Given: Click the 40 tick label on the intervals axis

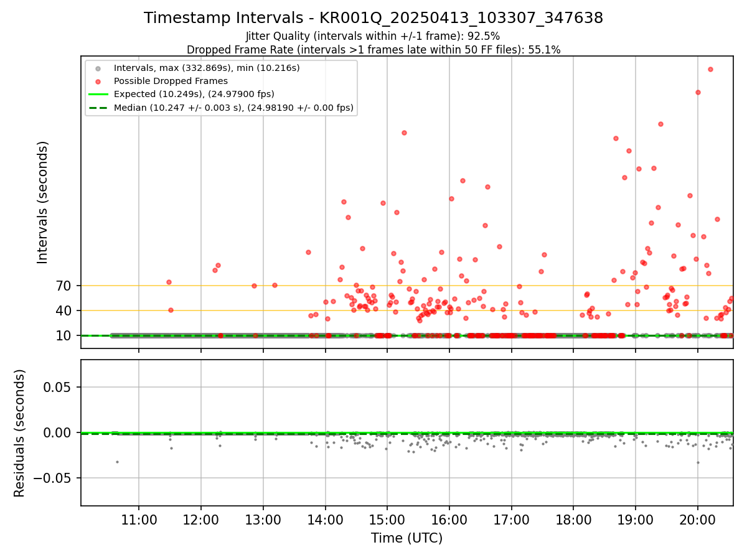Looking at the screenshot, I should pyautogui.click(x=65, y=310).
